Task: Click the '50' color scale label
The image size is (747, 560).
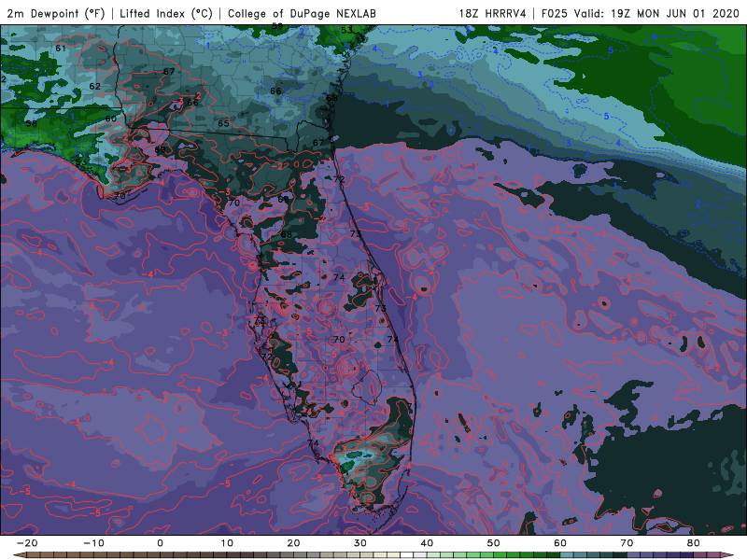Action: [x=494, y=543]
